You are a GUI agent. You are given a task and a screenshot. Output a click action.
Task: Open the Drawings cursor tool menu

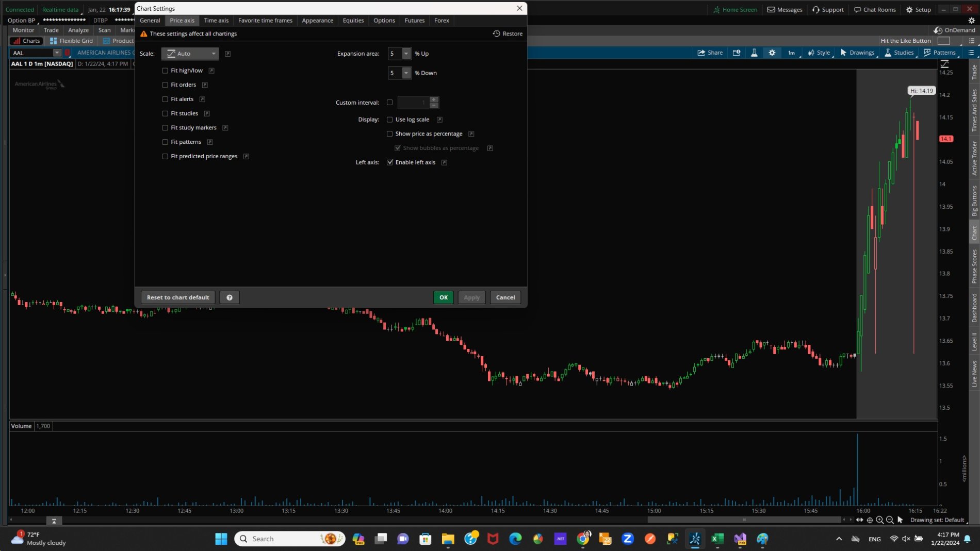[x=857, y=53]
